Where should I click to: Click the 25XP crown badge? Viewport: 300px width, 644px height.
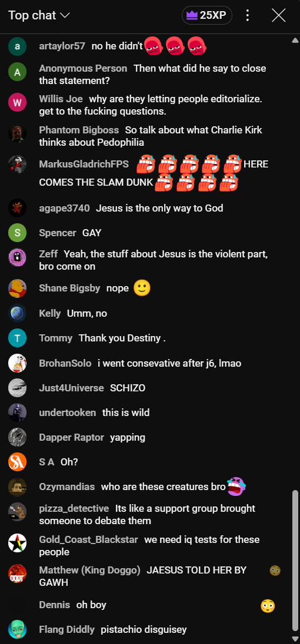pyautogui.click(x=206, y=16)
